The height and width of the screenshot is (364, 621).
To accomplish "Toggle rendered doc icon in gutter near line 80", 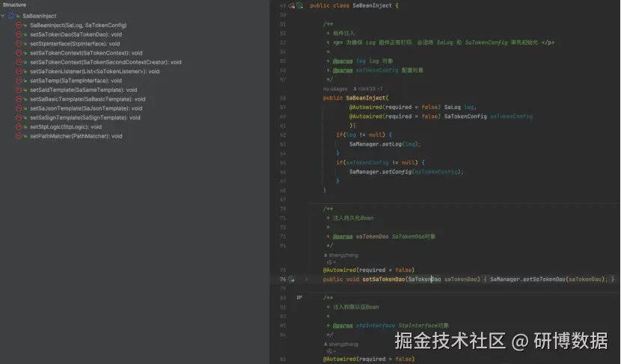I will coord(299,297).
